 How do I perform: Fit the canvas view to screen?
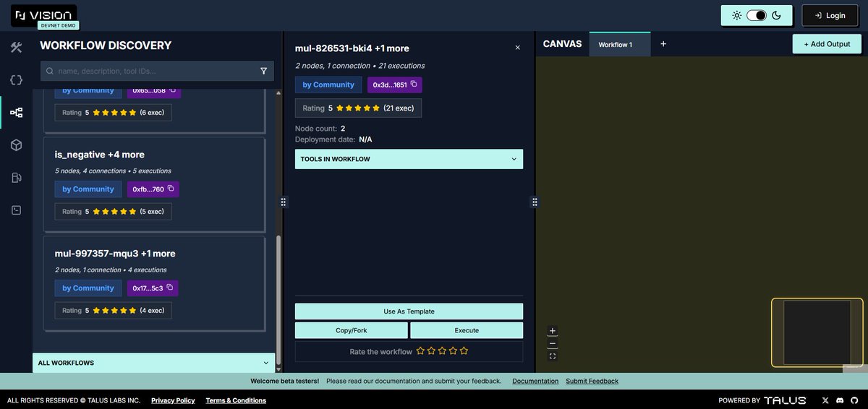pos(553,356)
